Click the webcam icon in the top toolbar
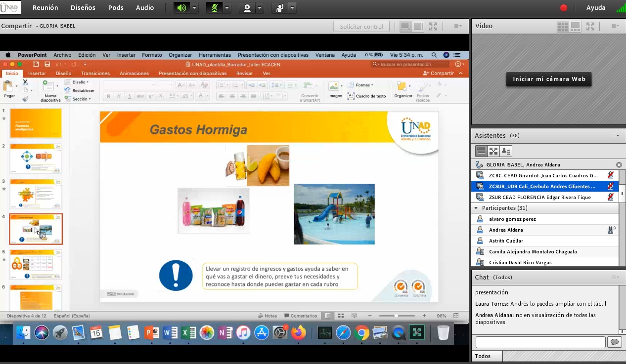 (x=247, y=8)
